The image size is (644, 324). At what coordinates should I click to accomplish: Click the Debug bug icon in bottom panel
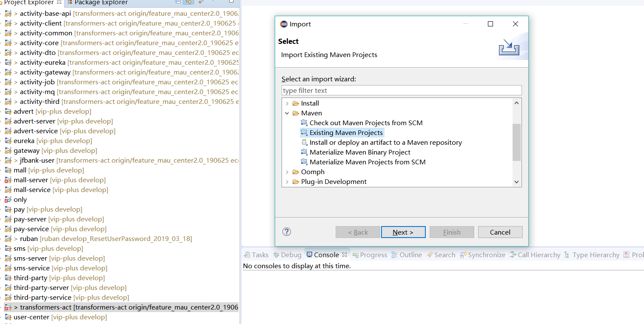[x=276, y=255]
